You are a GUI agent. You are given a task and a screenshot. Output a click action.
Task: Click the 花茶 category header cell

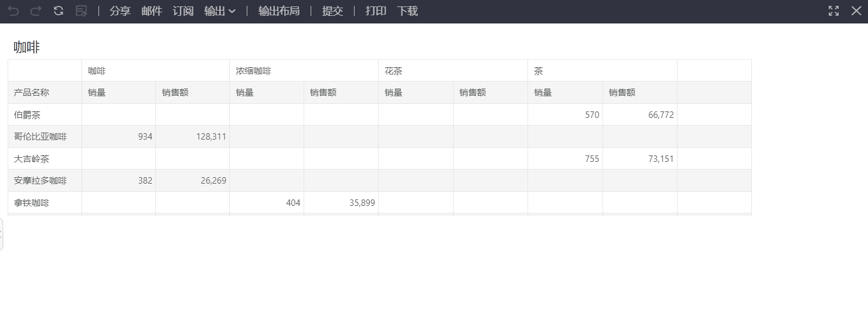coord(393,71)
